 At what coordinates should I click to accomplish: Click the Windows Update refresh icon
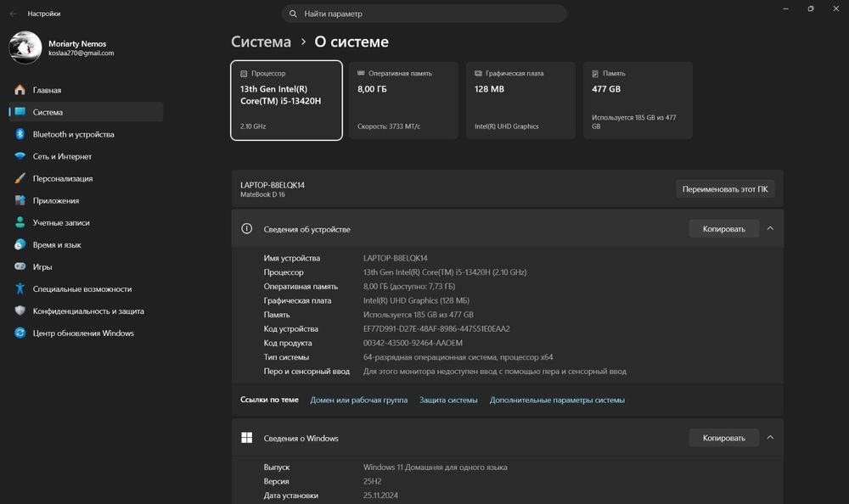pos(20,333)
